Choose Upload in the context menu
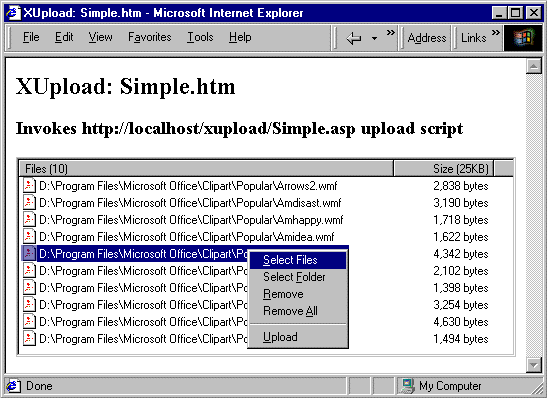The width and height of the screenshot is (547, 398). tap(298, 337)
